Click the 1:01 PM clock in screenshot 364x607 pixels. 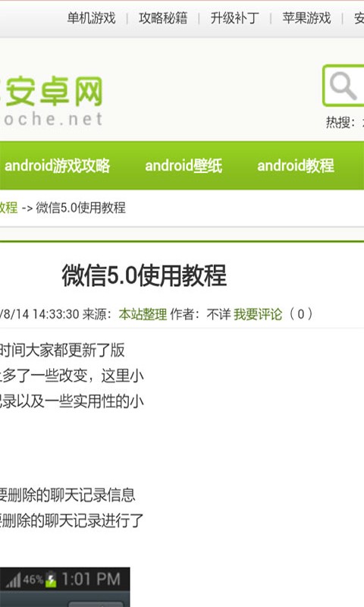coord(91,580)
